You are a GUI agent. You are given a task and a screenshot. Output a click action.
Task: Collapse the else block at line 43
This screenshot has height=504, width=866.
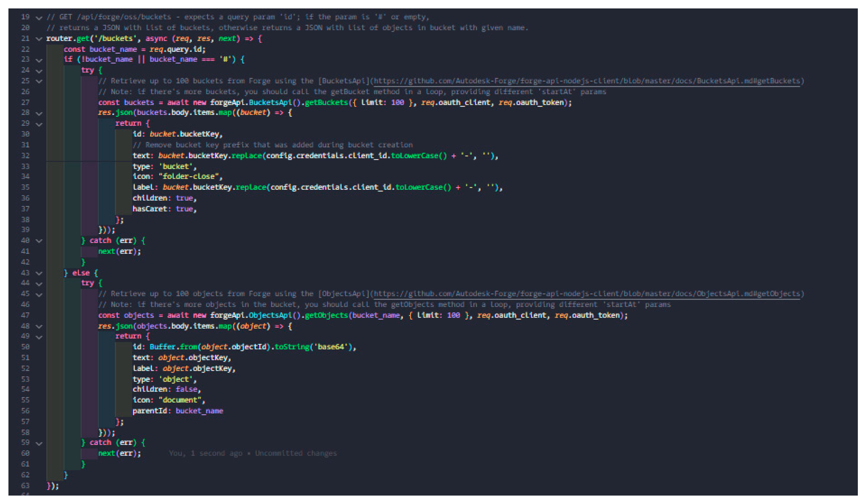point(39,273)
